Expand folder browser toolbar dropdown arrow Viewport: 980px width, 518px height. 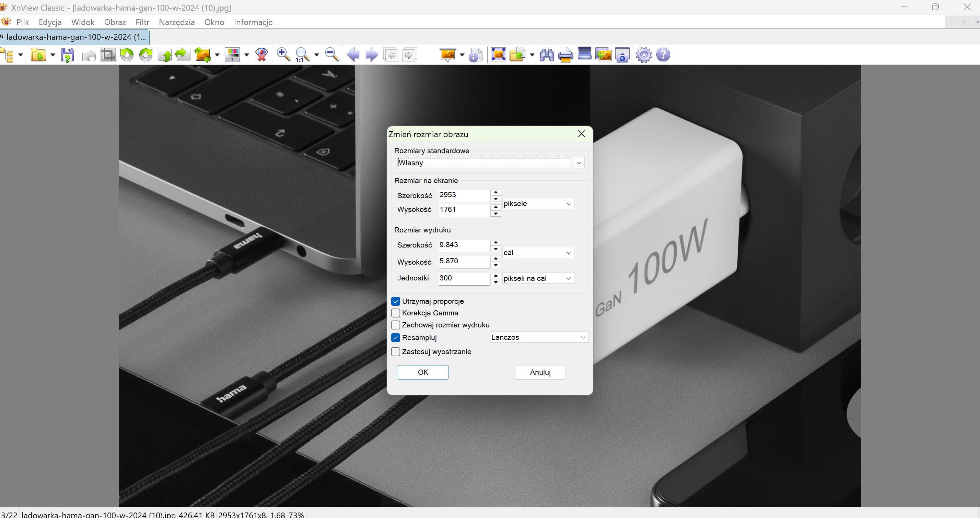coord(21,55)
